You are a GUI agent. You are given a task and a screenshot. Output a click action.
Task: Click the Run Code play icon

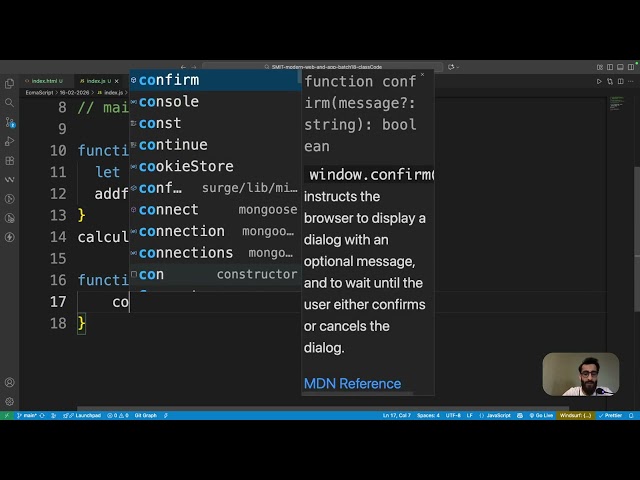click(599, 81)
